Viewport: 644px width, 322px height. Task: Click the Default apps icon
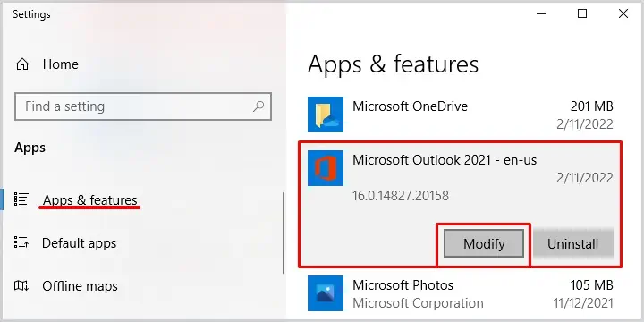[21, 241]
